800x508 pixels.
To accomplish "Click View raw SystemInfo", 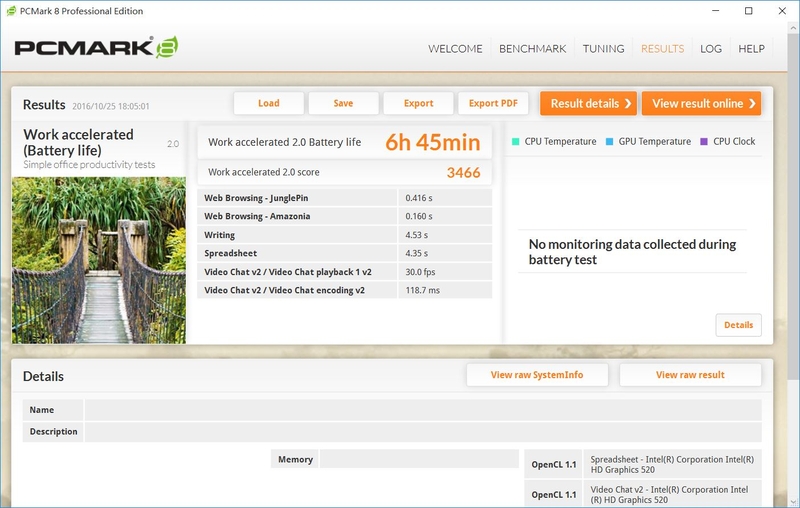I will point(537,375).
